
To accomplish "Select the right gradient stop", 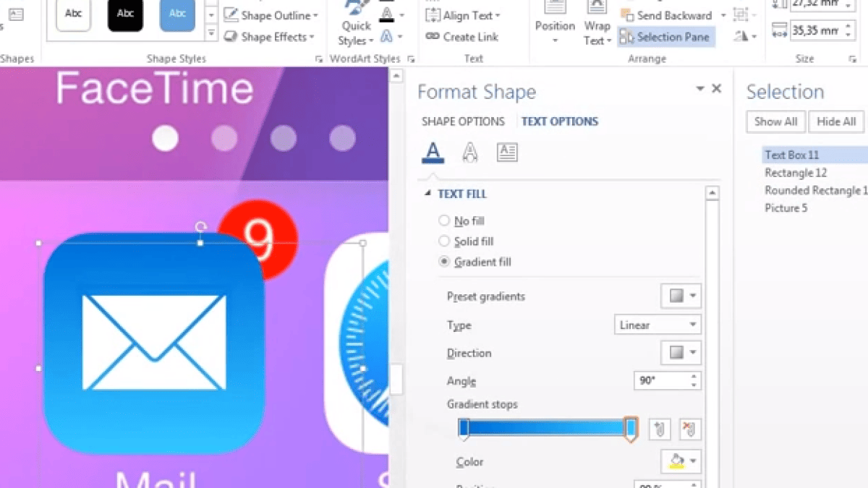I will pos(631,429).
